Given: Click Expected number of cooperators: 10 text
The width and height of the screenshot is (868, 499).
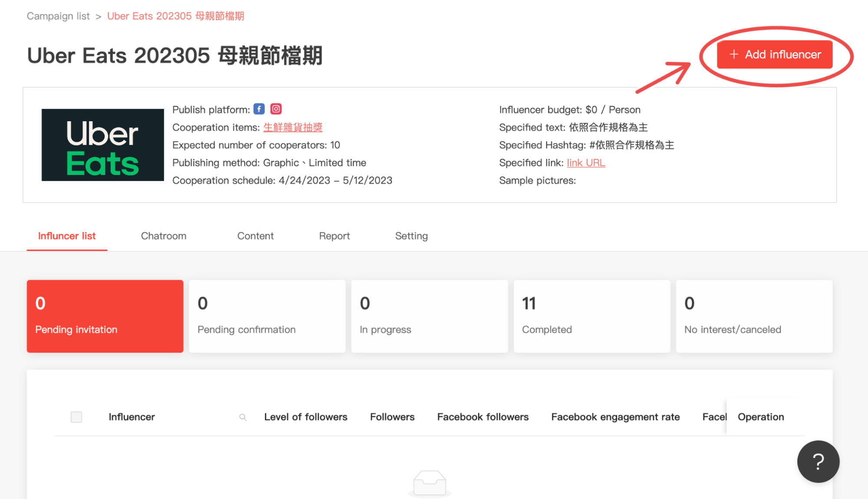Looking at the screenshot, I should 256,145.
